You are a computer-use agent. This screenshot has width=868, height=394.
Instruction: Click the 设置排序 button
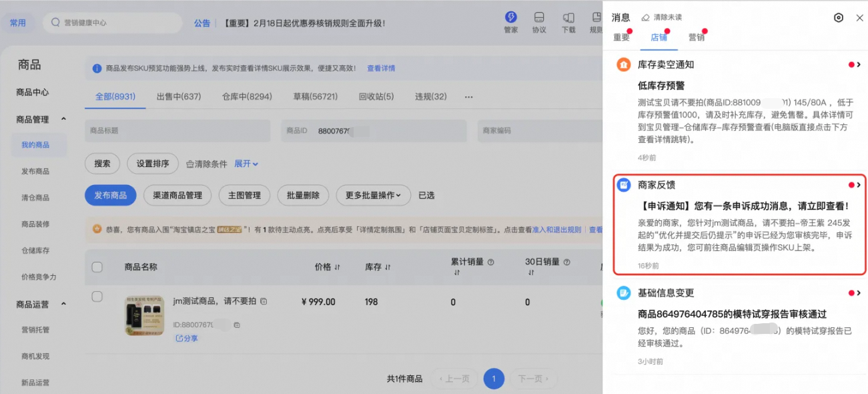[153, 164]
